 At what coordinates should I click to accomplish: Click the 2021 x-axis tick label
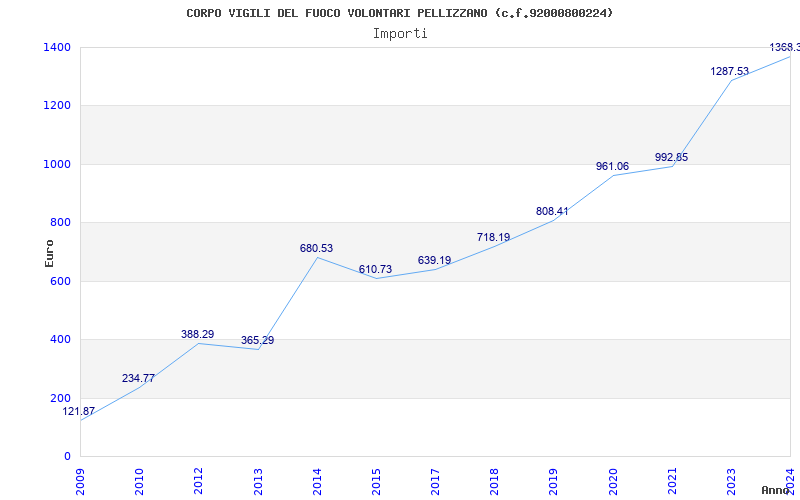point(672,481)
